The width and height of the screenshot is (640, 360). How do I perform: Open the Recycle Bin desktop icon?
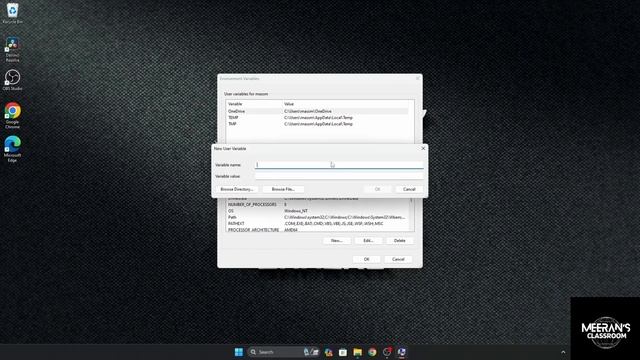tap(12, 13)
